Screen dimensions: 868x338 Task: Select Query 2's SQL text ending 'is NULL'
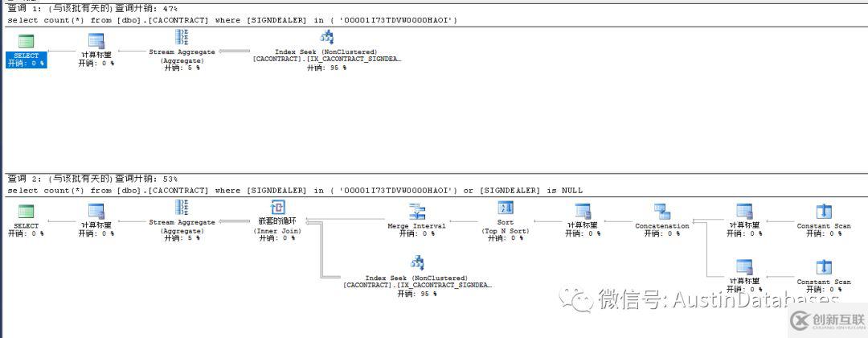[x=295, y=191]
